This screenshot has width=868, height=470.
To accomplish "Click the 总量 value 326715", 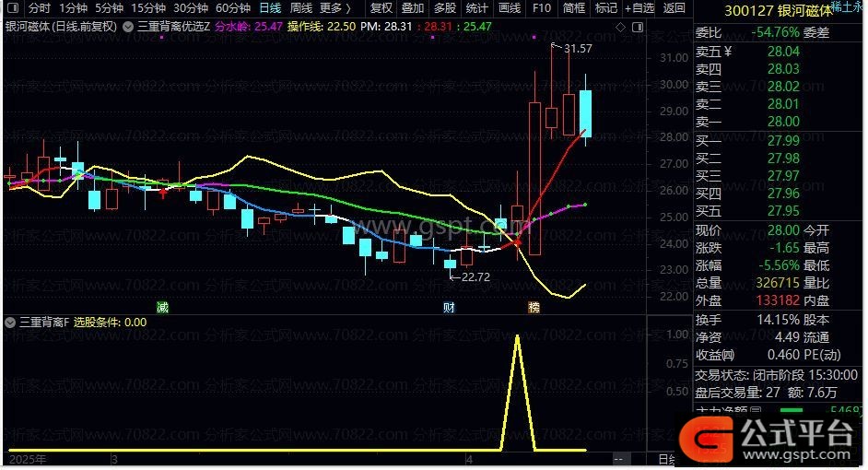I will click(x=778, y=283).
